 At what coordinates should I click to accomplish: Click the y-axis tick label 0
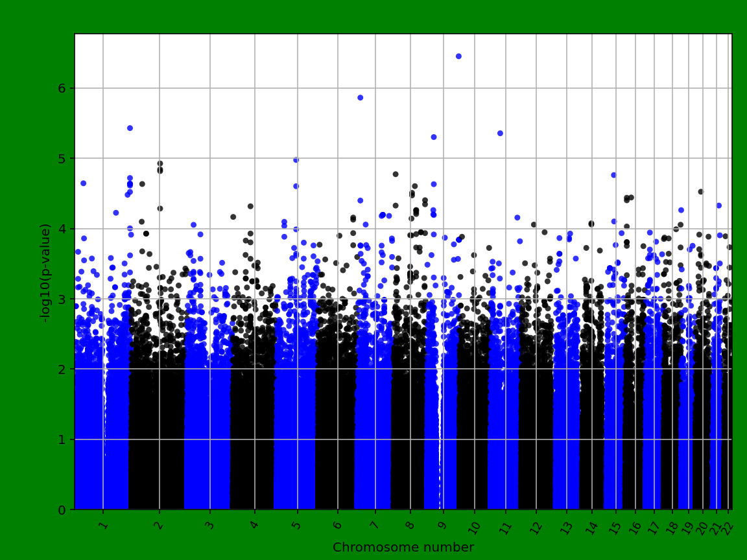(61, 509)
